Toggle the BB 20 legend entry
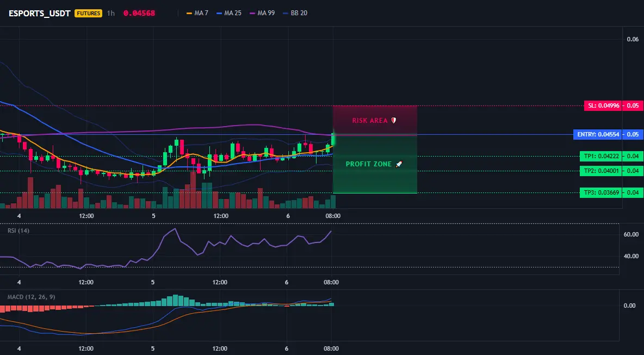Screen dimensions: 644x355 pyautogui.click(x=295, y=13)
